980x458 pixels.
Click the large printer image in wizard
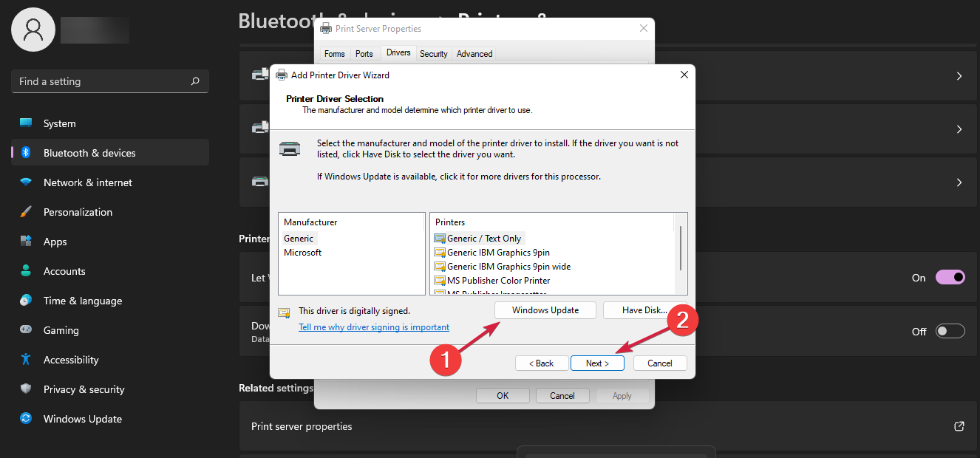[290, 148]
